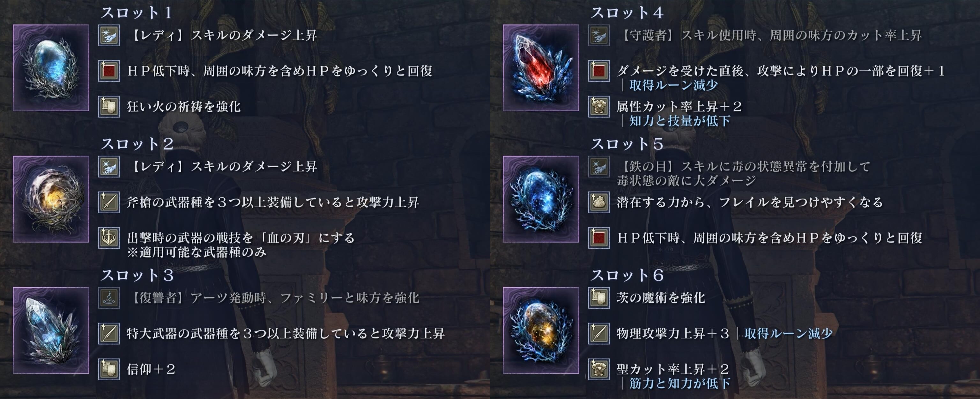Click the scroll icon beside 茨の魔術を強化
980x399 pixels.
pyautogui.click(x=599, y=298)
